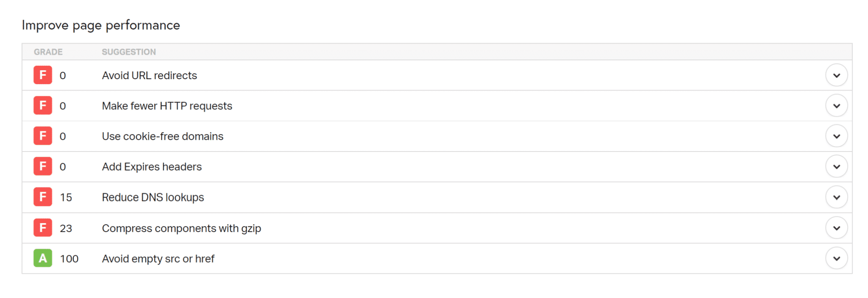868x298 pixels.
Task: Expand the Make fewer HTTP requests suggestion
Action: (836, 105)
